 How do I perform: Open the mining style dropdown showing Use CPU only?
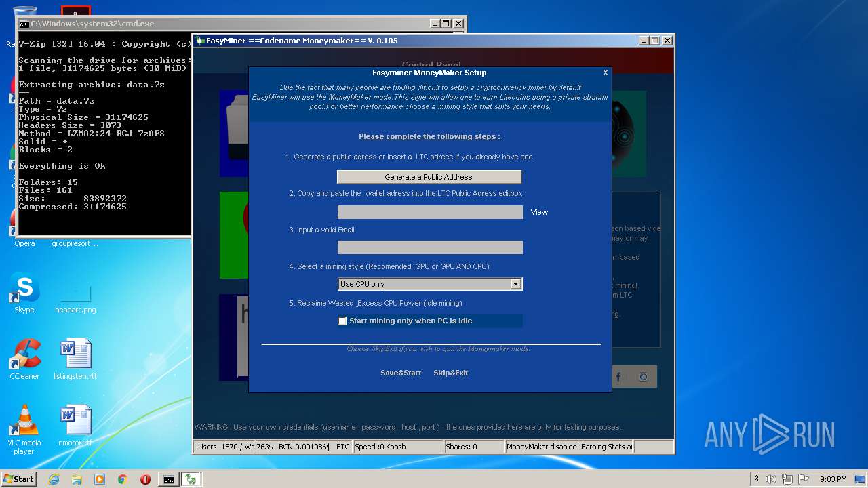pyautogui.click(x=430, y=284)
